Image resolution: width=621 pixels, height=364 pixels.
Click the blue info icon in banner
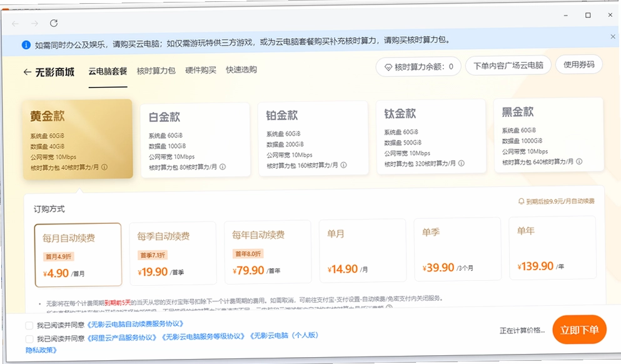pos(26,45)
